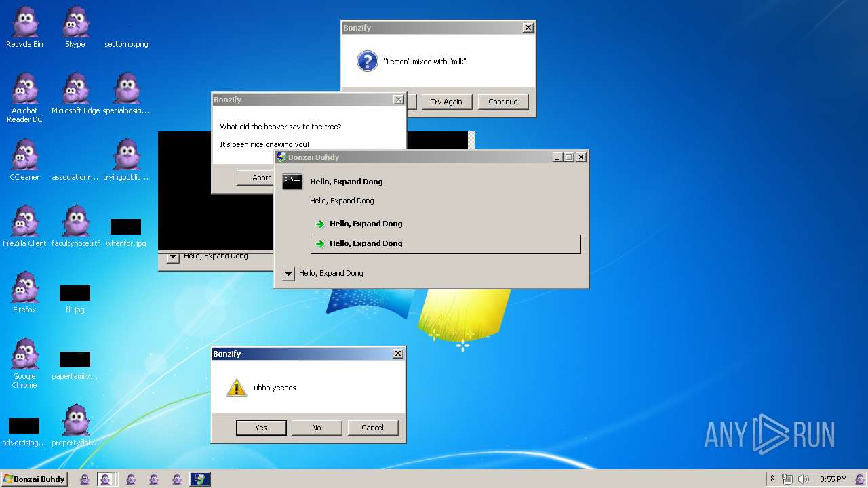Click the bold Hello, Expand Dong heading
Screen dimensions: 868x488
[x=347, y=182]
